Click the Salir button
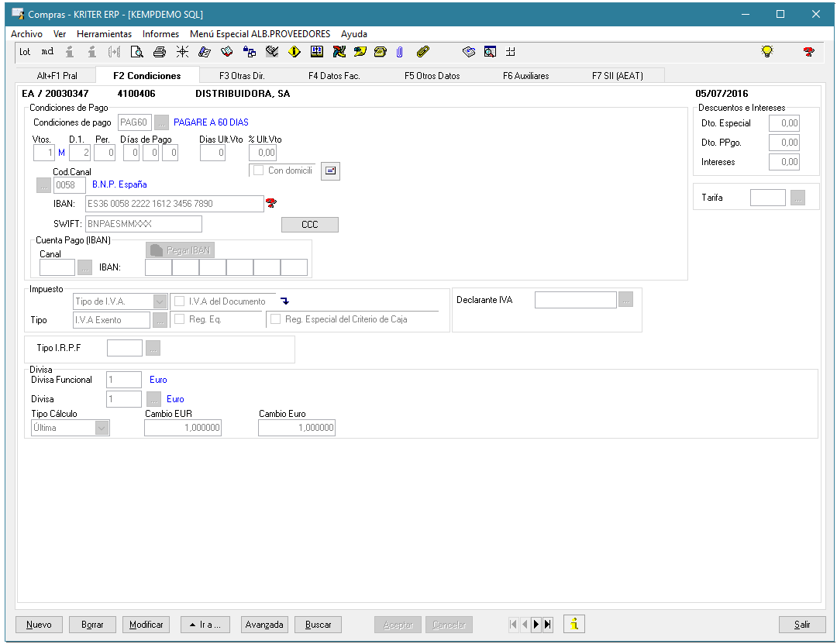This screenshot has width=837, height=644. tap(802, 625)
